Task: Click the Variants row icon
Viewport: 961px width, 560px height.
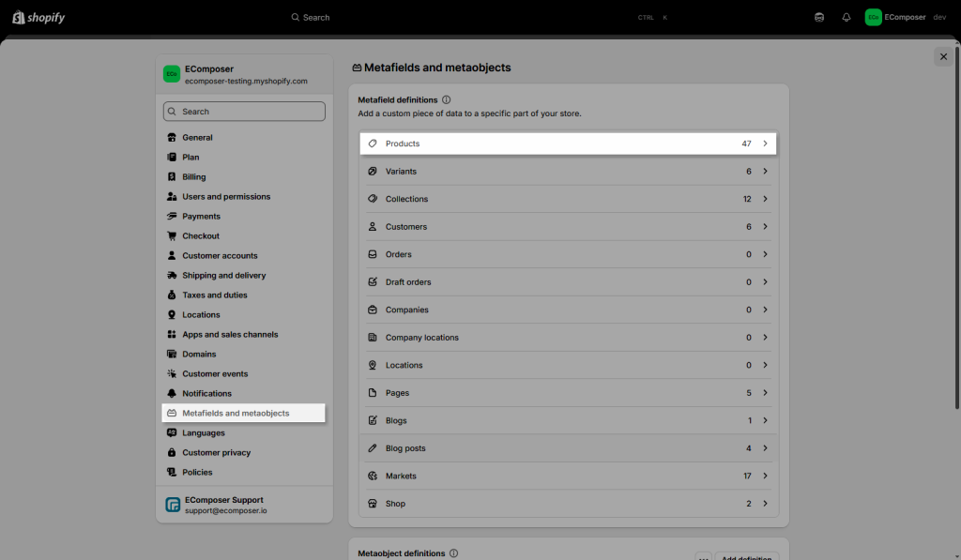Action: coord(372,171)
